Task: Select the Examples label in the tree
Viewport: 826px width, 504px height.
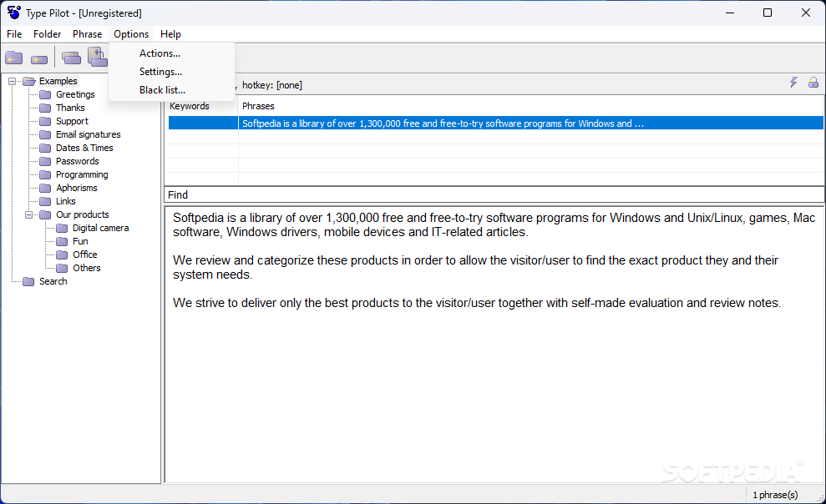Action: [58, 81]
